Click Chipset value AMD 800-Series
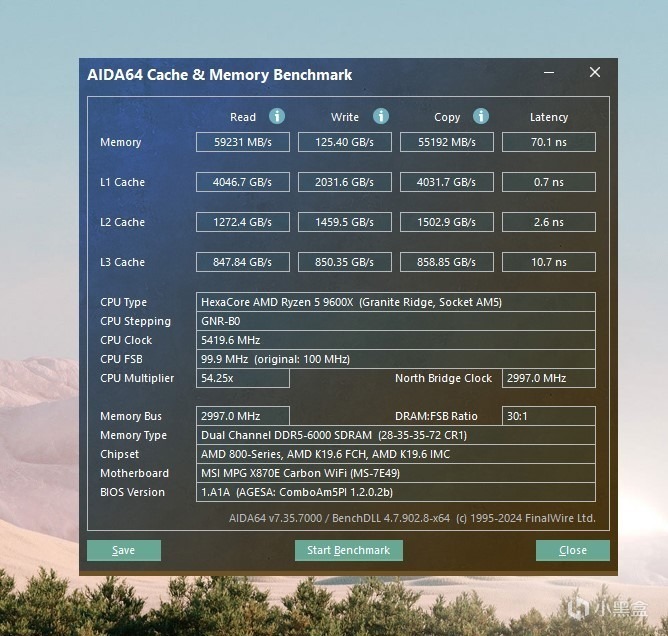The image size is (668, 636). coord(396,454)
